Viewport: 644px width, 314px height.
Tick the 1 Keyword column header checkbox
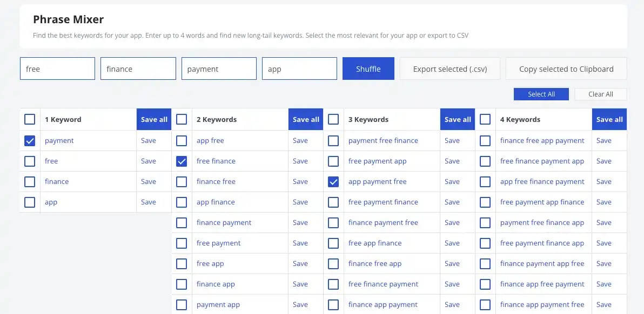pos(30,119)
